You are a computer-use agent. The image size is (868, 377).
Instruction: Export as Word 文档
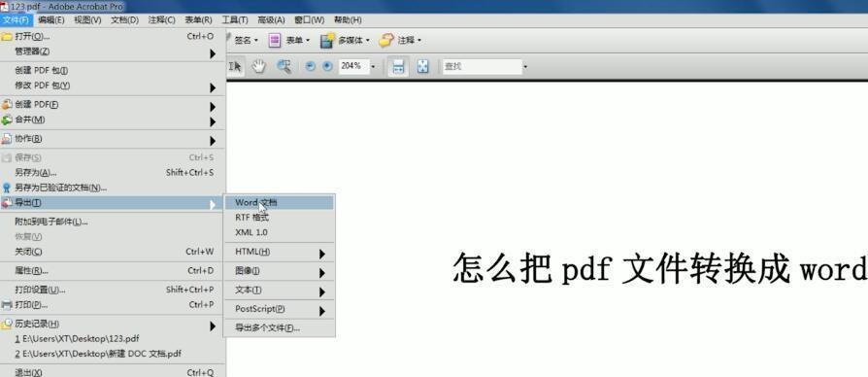point(279,203)
